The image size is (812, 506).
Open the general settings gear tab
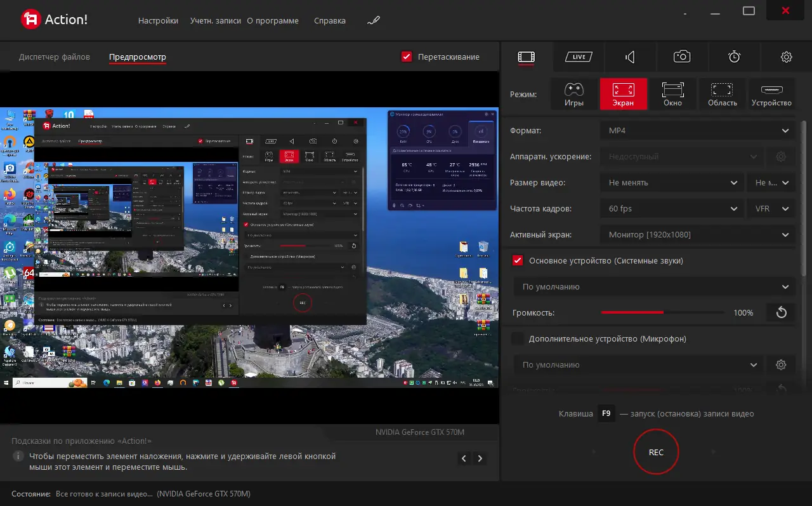point(786,57)
